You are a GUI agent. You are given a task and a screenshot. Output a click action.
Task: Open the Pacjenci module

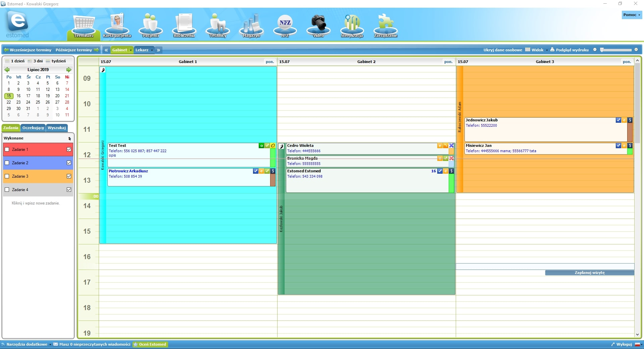tap(151, 25)
